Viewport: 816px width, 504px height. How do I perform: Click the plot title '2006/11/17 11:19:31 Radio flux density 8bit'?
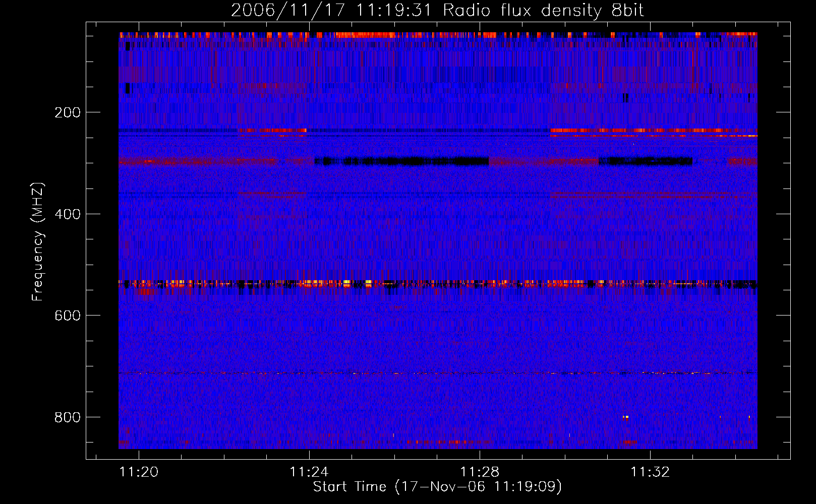(x=437, y=11)
